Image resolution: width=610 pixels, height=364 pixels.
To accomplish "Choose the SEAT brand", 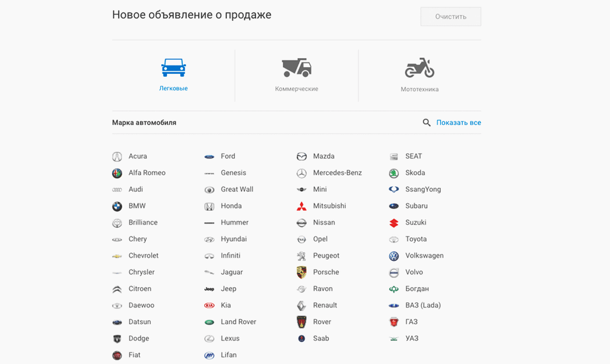I will click(413, 156).
